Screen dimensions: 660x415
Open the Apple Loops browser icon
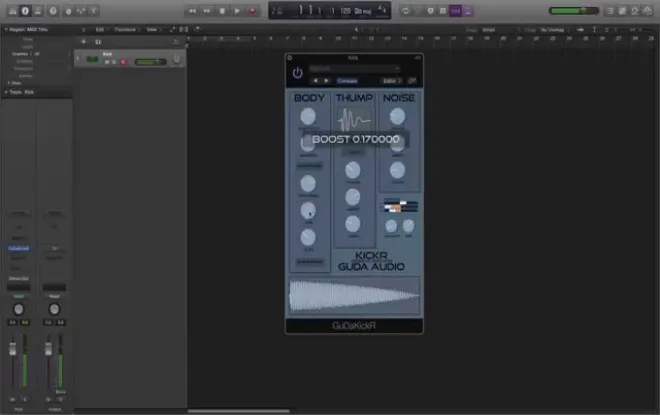635,11
